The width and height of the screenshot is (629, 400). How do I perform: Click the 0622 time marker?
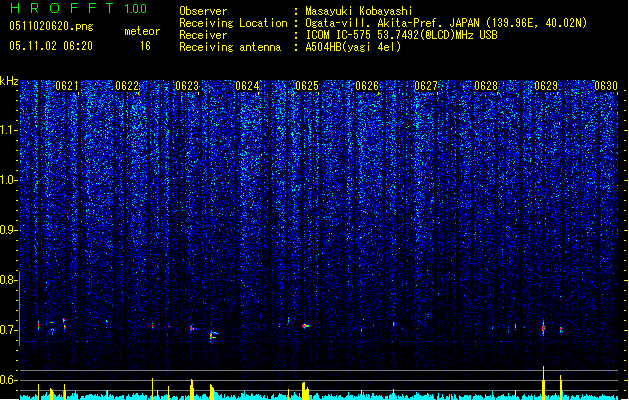point(127,86)
